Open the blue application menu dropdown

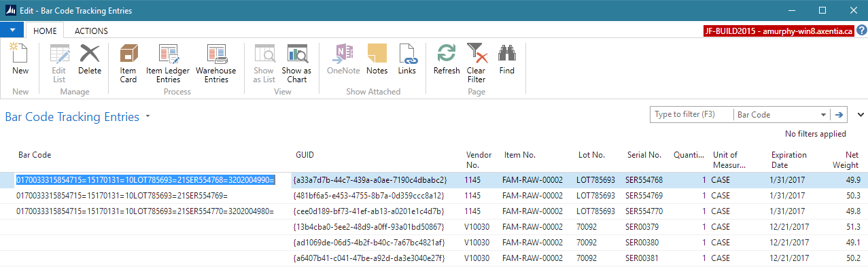[x=12, y=31]
